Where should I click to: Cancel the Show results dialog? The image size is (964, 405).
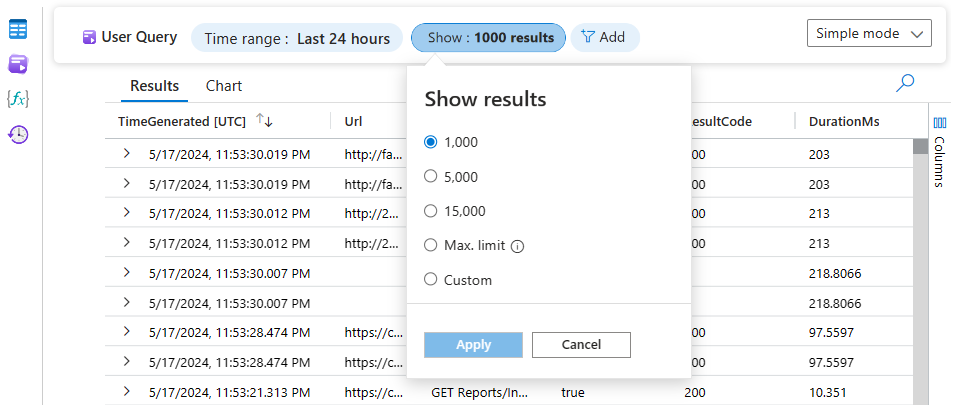pos(581,345)
